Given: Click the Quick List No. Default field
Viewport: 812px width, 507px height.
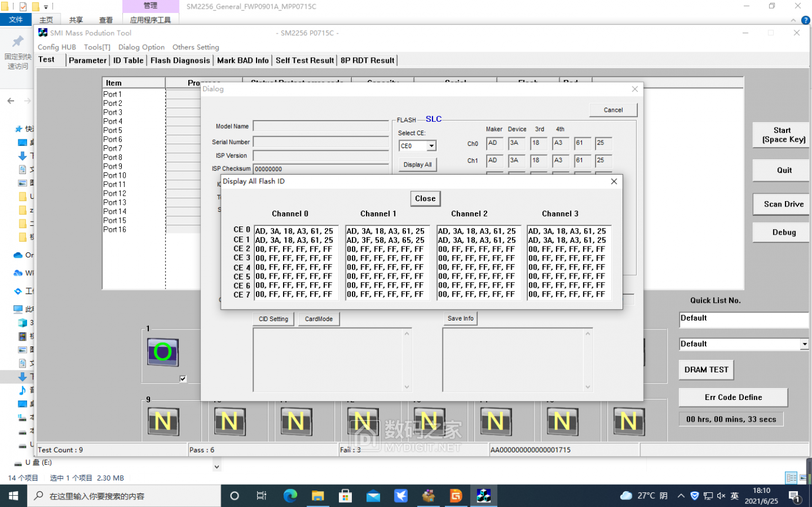Looking at the screenshot, I should tap(745, 319).
